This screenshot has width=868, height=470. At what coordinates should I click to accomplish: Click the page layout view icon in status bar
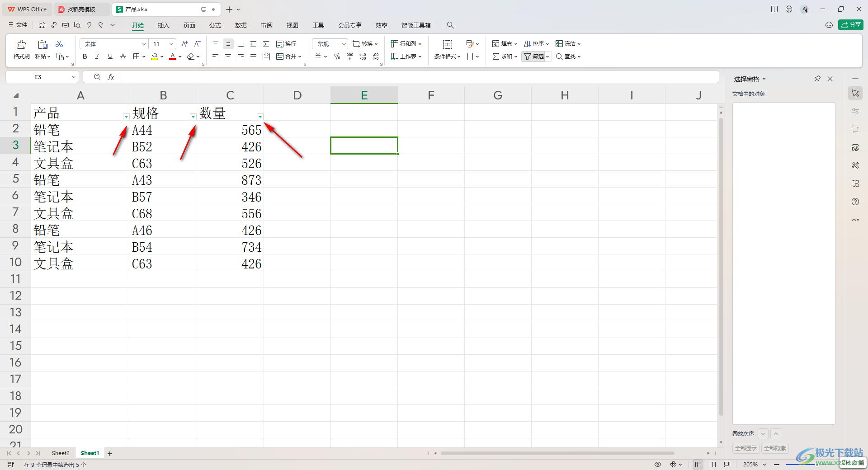pos(713,465)
